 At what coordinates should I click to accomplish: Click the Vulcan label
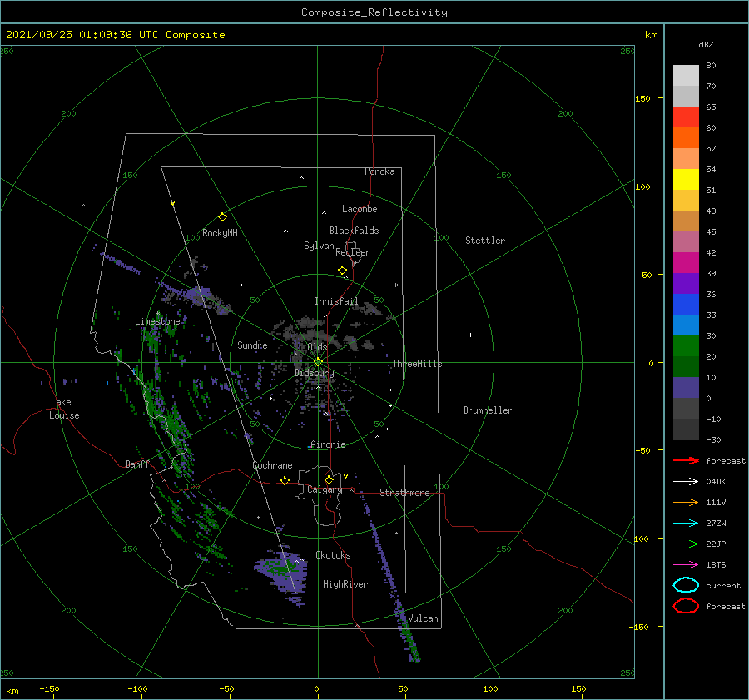[424, 618]
